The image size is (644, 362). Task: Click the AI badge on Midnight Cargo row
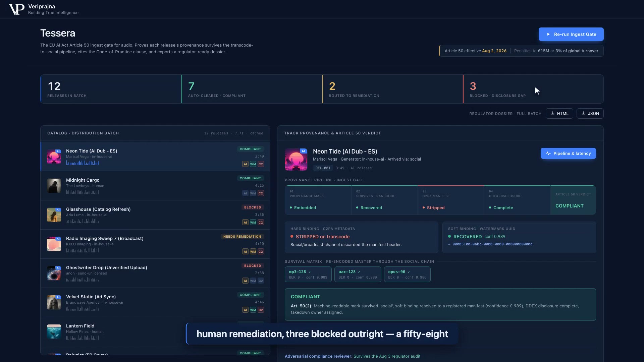pos(245,193)
